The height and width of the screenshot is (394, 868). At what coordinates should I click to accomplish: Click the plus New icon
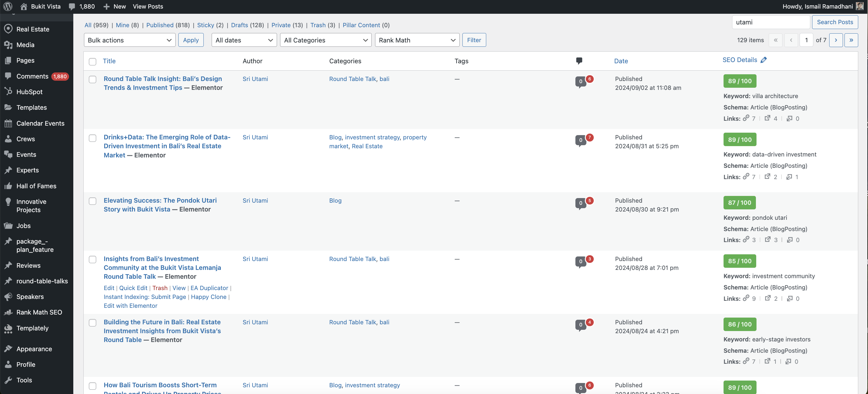tap(107, 6)
